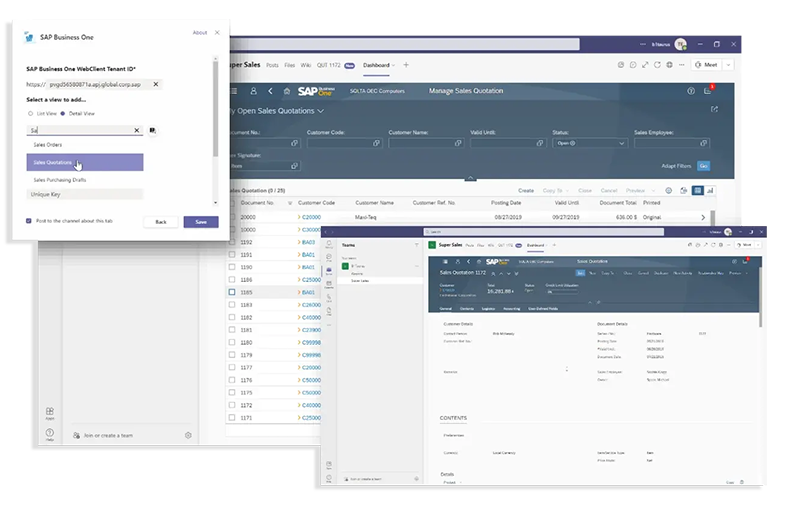
Task: Open notifications icon with red badge
Action: click(711, 91)
